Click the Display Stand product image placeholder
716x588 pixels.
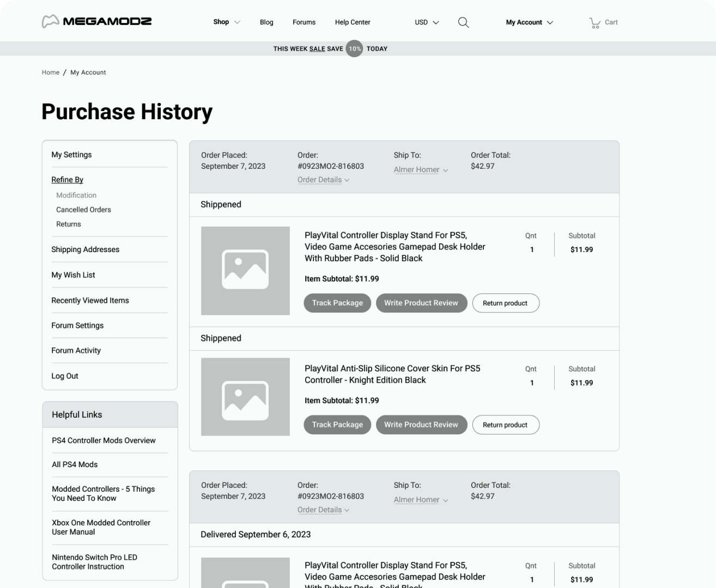pos(245,270)
